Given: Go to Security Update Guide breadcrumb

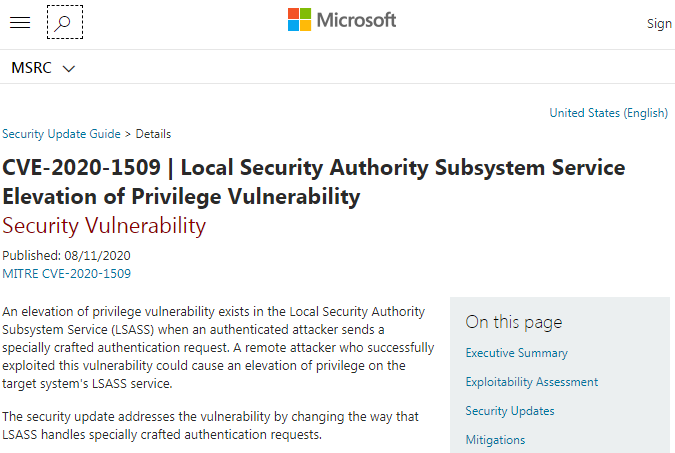Looking at the screenshot, I should [61, 134].
